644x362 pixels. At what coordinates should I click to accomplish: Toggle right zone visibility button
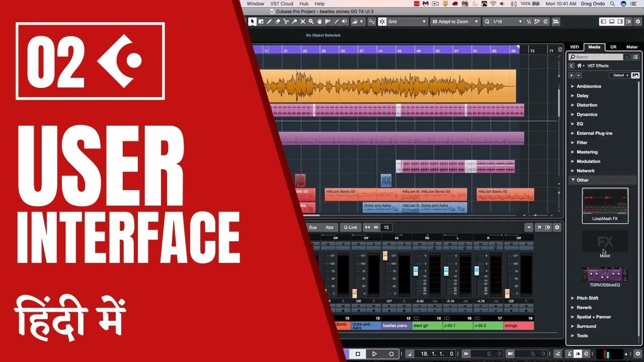(x=620, y=22)
